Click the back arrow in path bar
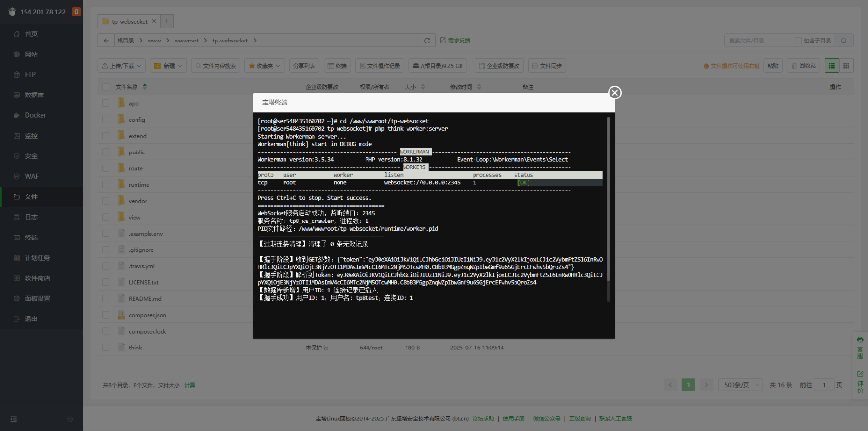The width and height of the screenshot is (868, 431). tap(106, 41)
